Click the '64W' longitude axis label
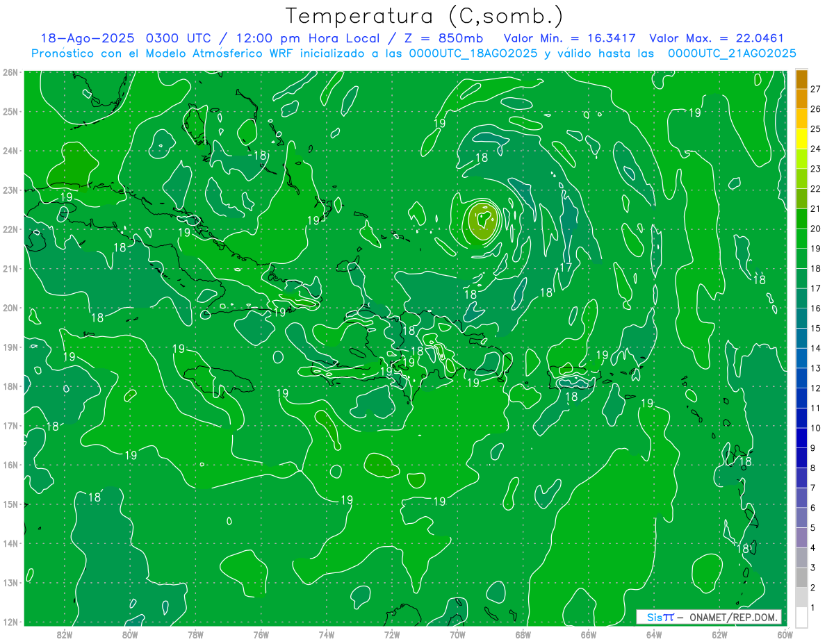This screenshot has height=644, width=834. tap(653, 634)
